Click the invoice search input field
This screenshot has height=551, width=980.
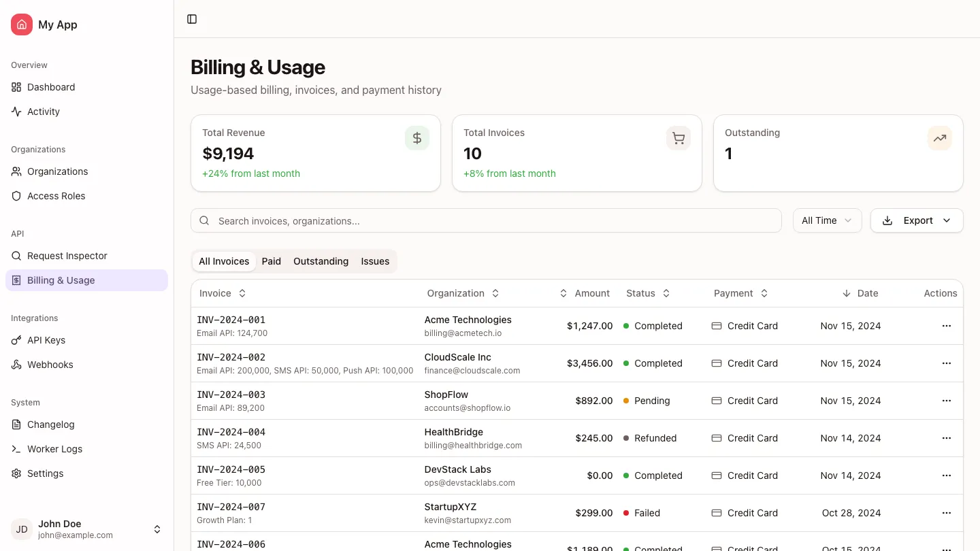486,220
